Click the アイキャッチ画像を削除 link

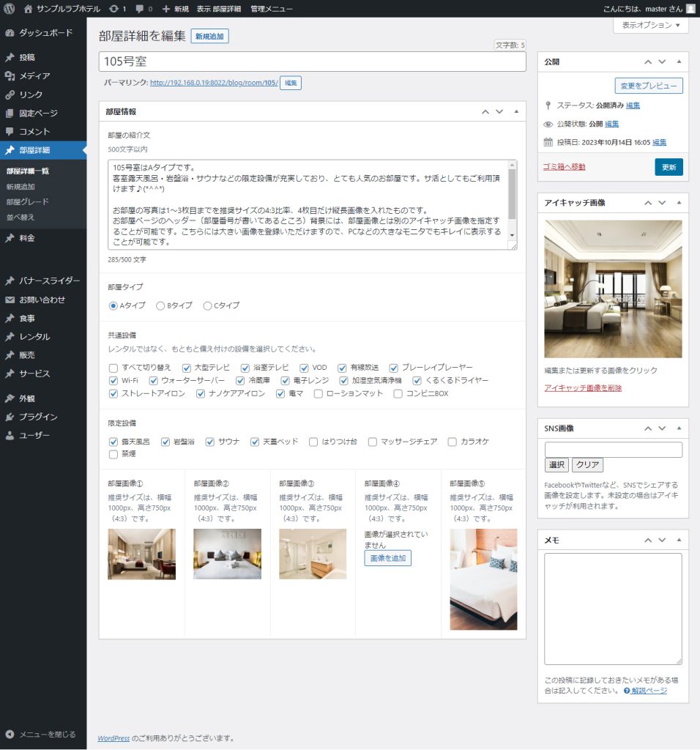click(583, 388)
